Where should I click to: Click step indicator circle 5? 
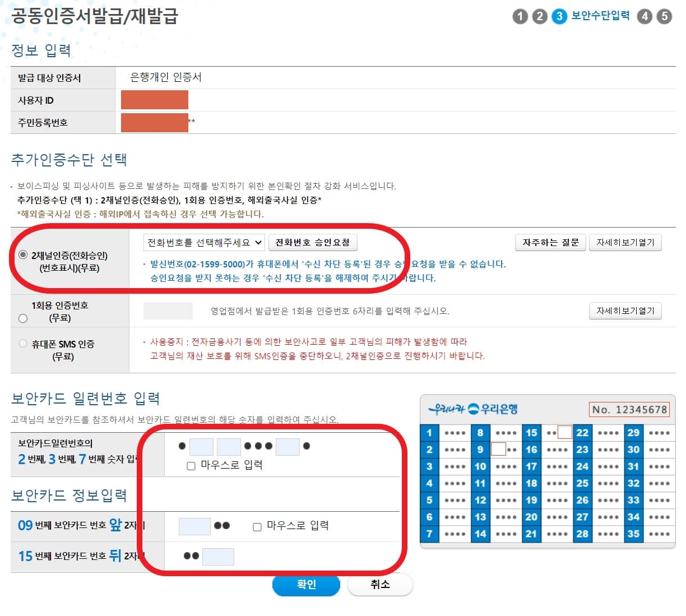[664, 17]
